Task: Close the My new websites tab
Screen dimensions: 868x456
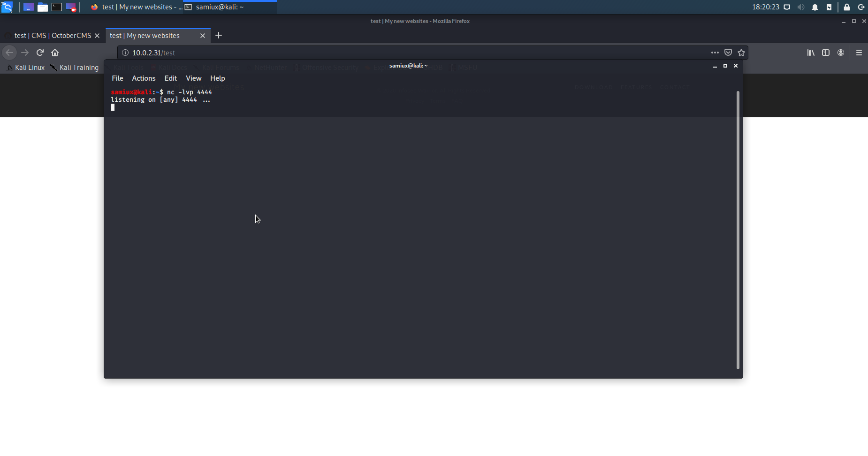Action: (203, 36)
